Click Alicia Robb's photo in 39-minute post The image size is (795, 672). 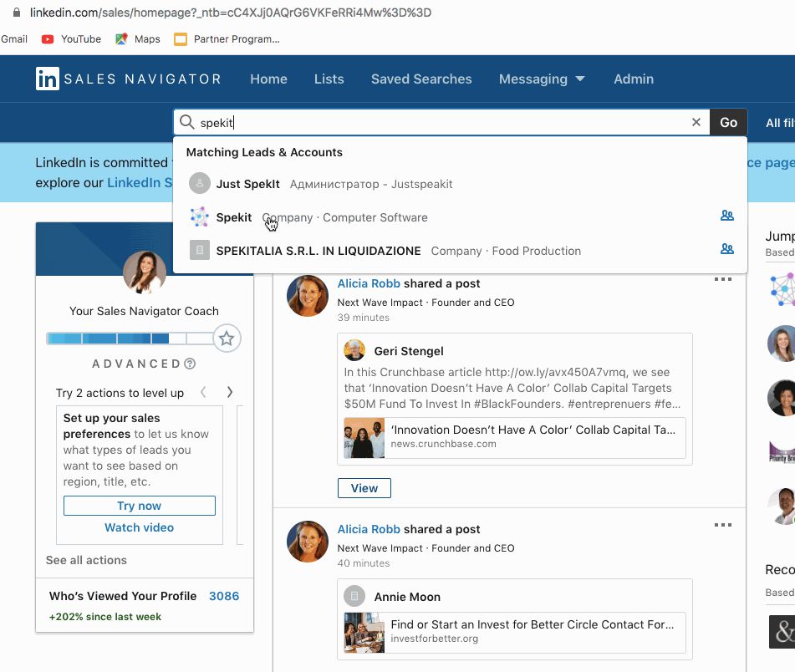pyautogui.click(x=308, y=295)
